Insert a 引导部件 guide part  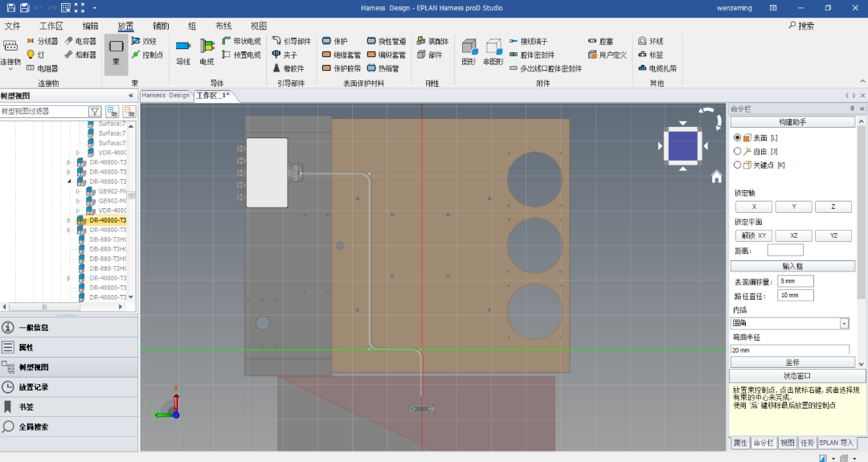click(x=292, y=41)
